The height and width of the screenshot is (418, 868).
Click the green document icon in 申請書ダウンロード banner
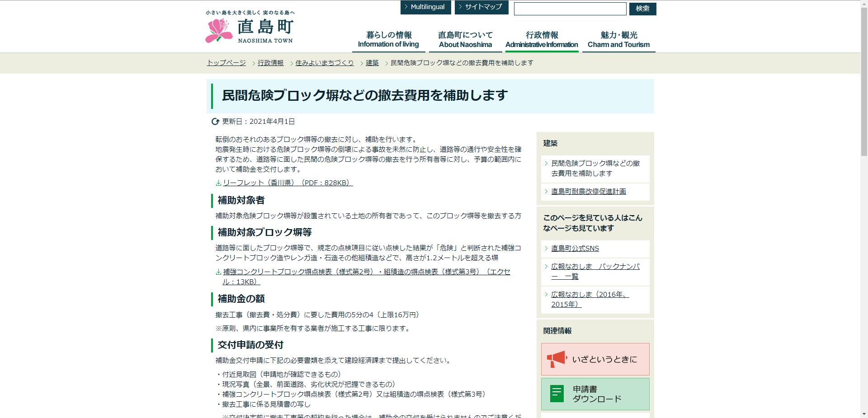coord(557,394)
